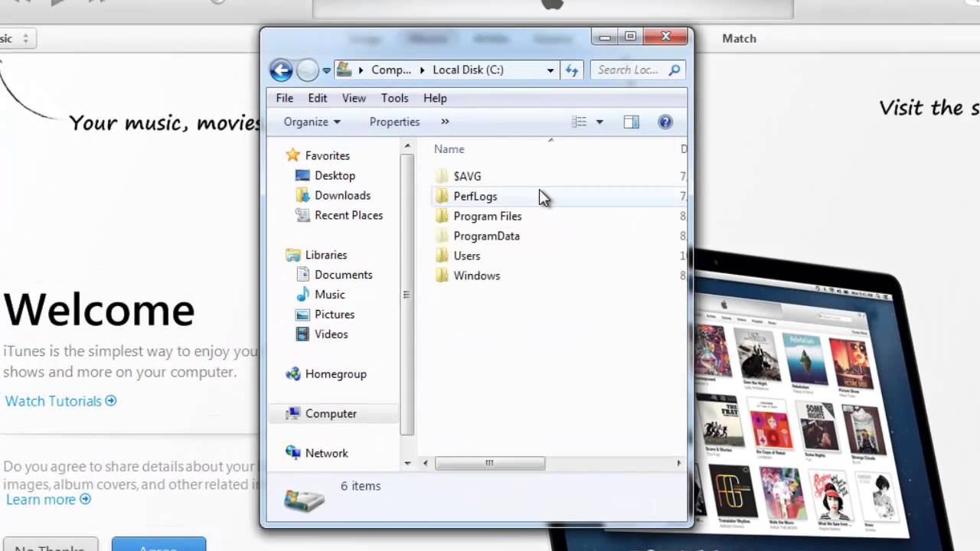The height and width of the screenshot is (551, 980).
Task: Open Desktop in Favorites
Action: point(335,175)
